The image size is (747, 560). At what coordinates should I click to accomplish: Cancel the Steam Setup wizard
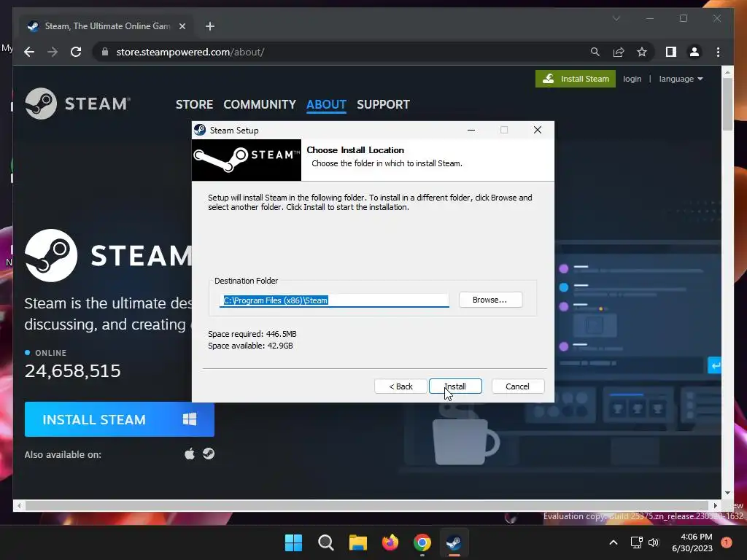click(x=517, y=386)
